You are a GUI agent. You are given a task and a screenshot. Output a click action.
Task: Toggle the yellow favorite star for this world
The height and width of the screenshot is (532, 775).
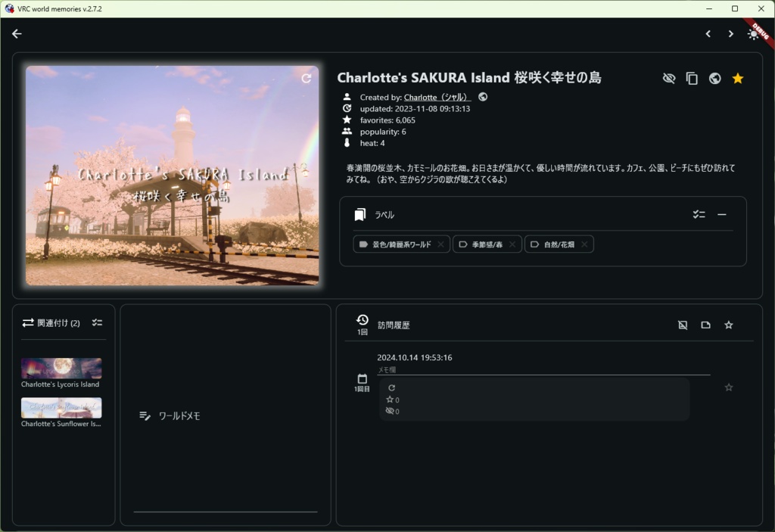(x=738, y=78)
